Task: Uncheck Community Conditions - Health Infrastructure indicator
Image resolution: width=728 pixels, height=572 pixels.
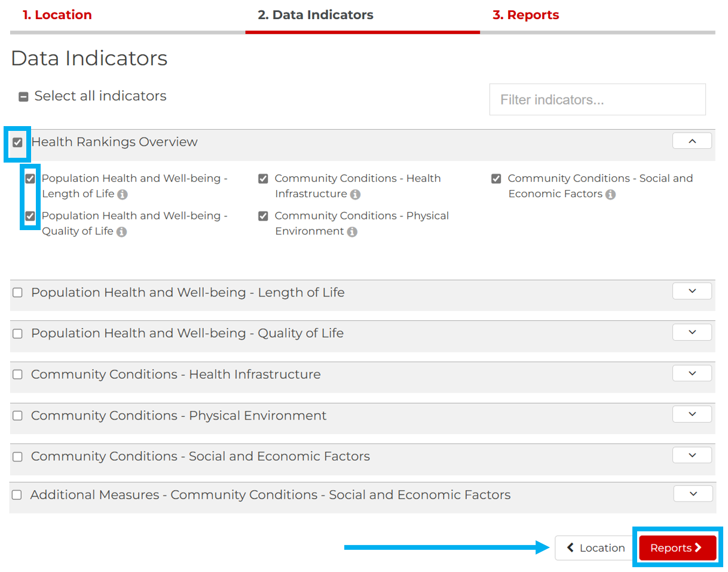Action: click(263, 179)
